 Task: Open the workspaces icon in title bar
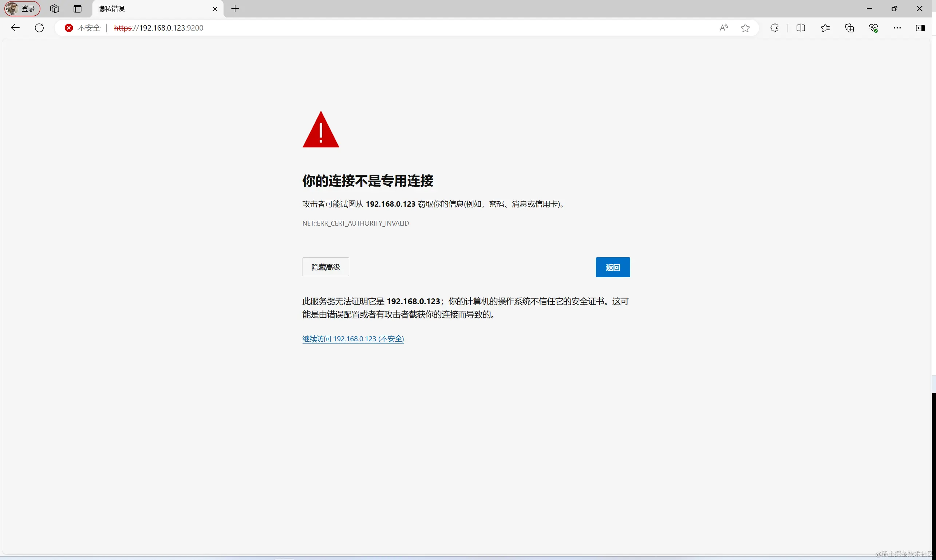(x=54, y=9)
